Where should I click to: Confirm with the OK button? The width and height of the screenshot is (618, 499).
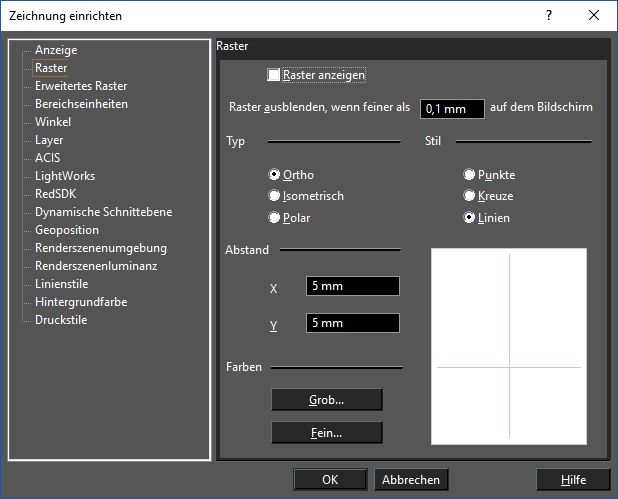coord(330,480)
